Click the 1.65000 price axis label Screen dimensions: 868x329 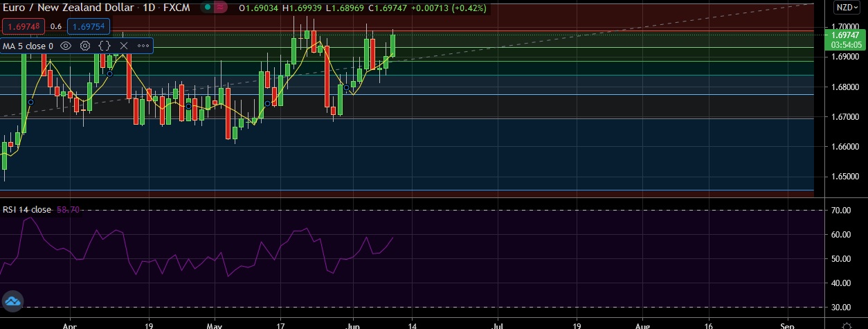844,177
